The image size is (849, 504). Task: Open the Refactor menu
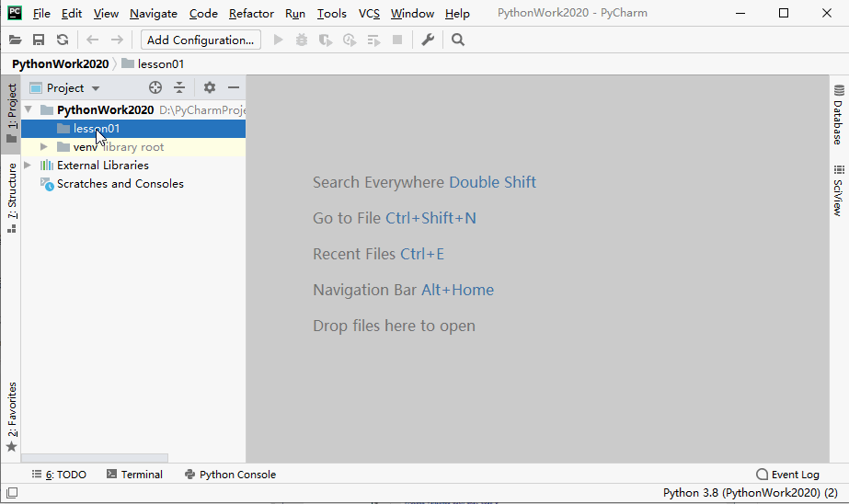(251, 14)
